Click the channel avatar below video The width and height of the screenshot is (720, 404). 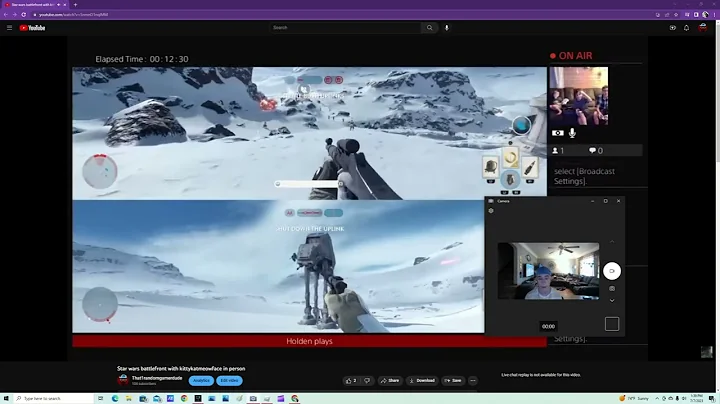(123, 380)
